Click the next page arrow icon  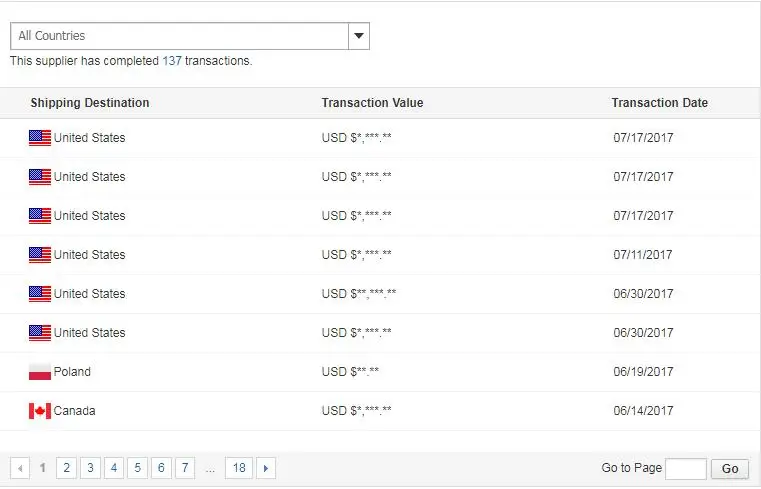click(266, 468)
